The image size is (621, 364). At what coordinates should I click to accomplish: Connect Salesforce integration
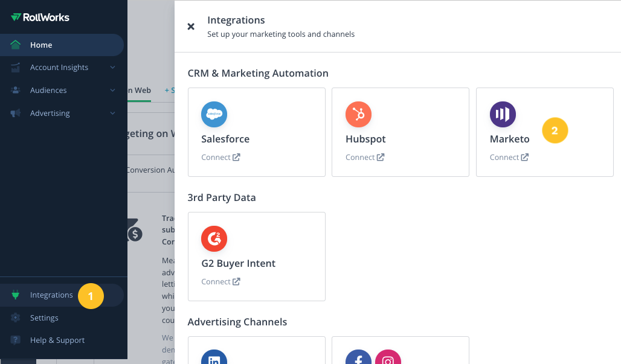(220, 157)
